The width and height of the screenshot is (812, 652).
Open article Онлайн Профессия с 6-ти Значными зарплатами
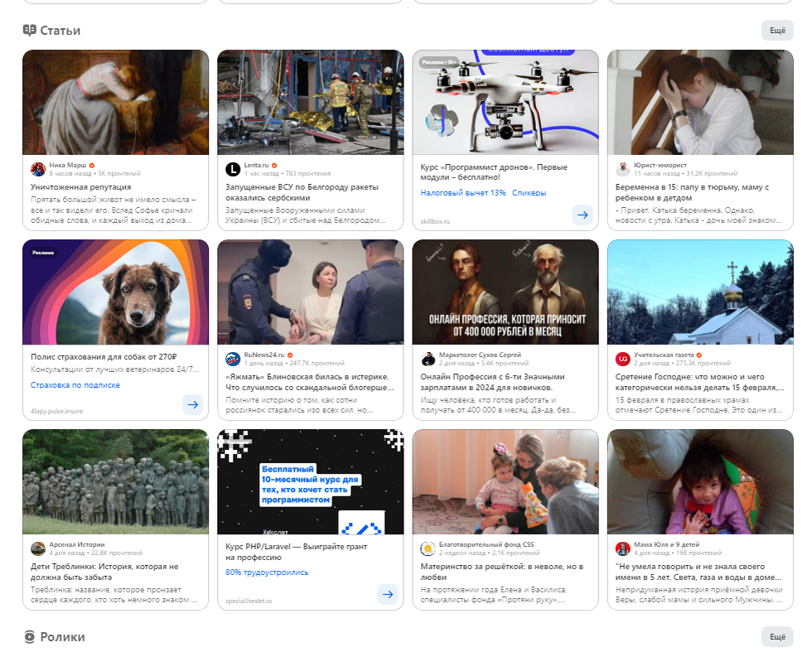pos(492,382)
